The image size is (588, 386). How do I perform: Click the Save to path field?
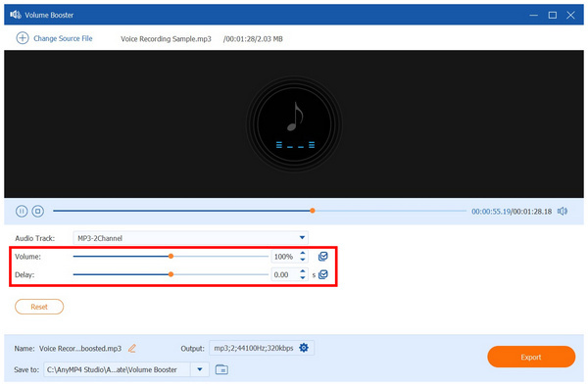[117, 369]
